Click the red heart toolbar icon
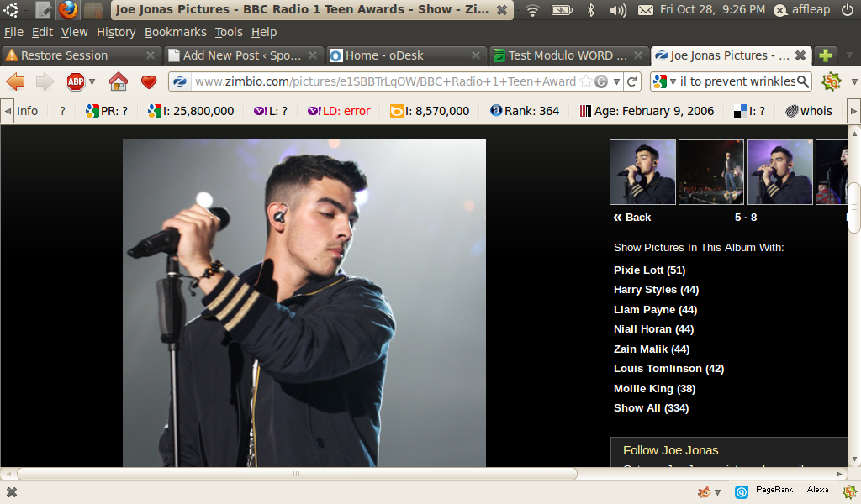Image resolution: width=861 pixels, height=504 pixels. pos(148,81)
